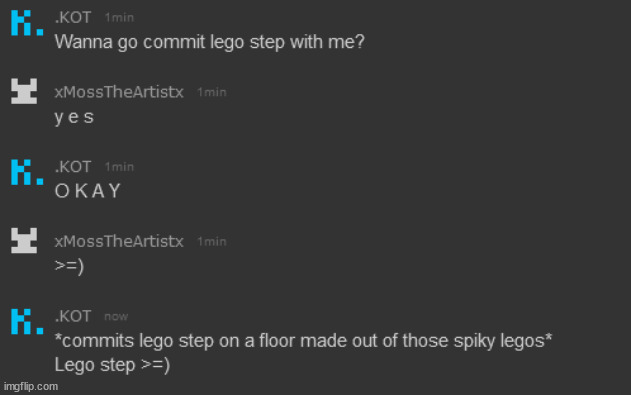Screen dimensions: 631x395
Task: Click .KOT's avatar beside the 'Wanna go commit' message
Action: coord(27,23)
